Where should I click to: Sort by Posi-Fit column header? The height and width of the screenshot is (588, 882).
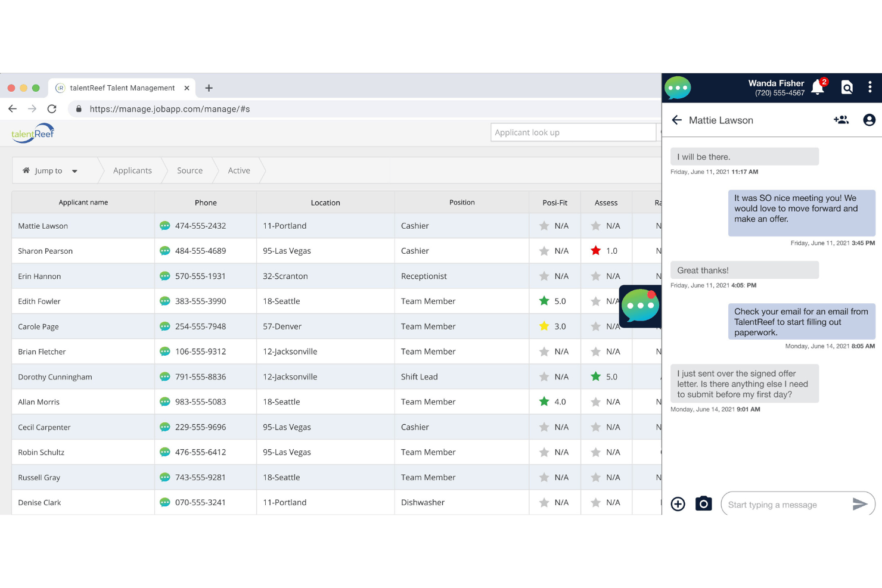point(555,203)
